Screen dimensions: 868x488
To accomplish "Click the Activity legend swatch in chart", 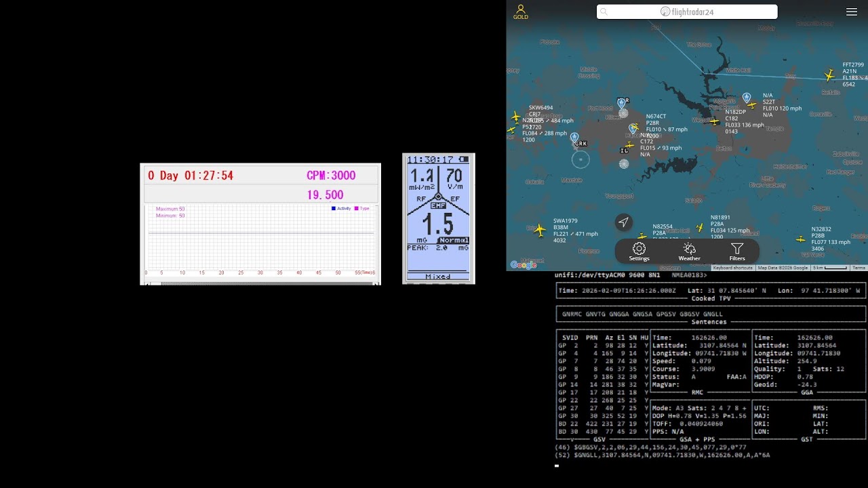I will (x=334, y=209).
